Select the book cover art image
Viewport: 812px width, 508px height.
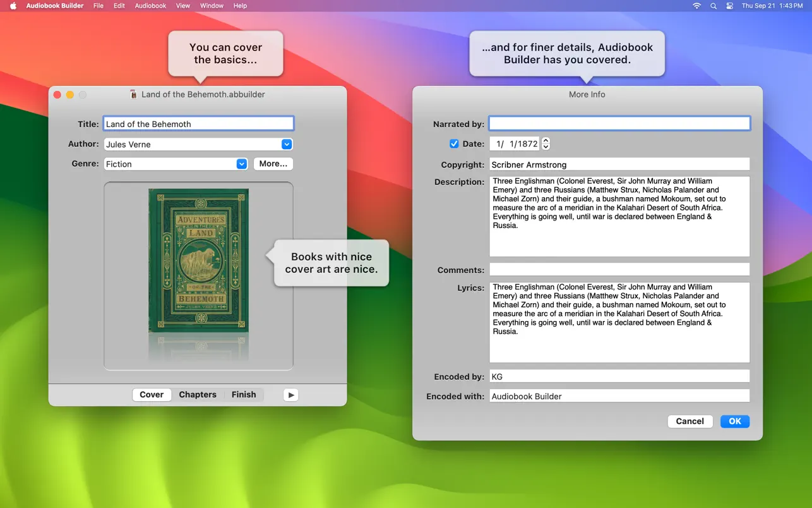click(x=198, y=260)
